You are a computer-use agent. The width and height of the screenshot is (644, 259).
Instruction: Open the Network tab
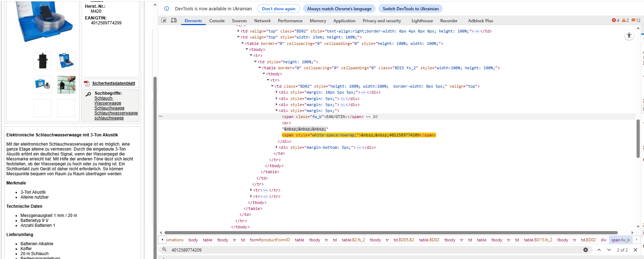click(262, 21)
